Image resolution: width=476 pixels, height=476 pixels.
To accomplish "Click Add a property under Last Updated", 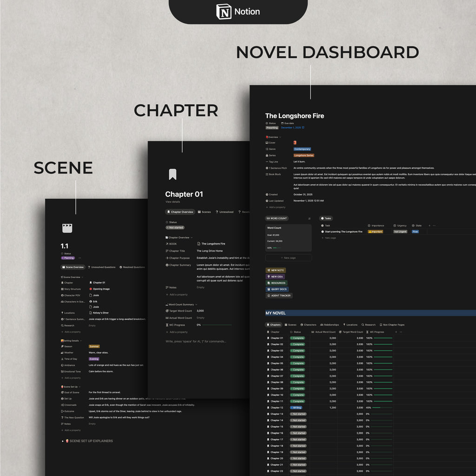I will tap(274, 207).
